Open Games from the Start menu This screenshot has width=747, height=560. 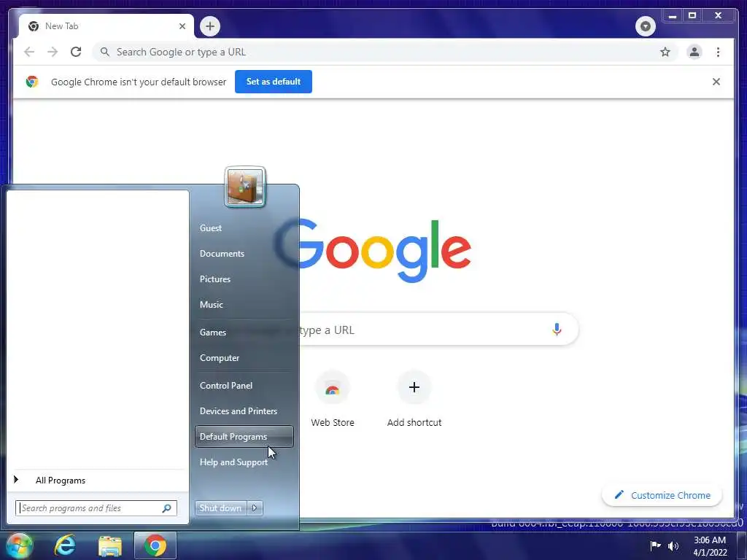212,332
